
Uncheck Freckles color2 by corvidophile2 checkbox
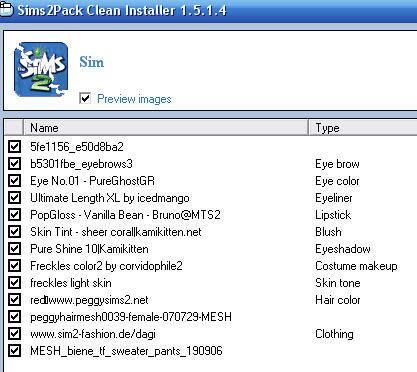pos(14,266)
